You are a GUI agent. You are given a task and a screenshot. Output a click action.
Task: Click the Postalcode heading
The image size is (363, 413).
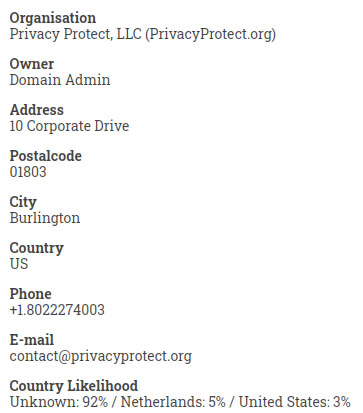[46, 156]
